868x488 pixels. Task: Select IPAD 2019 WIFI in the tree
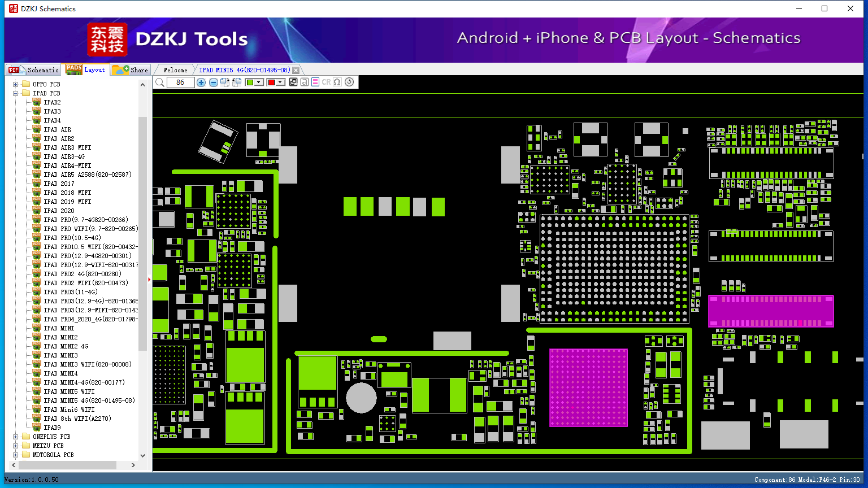(67, 202)
